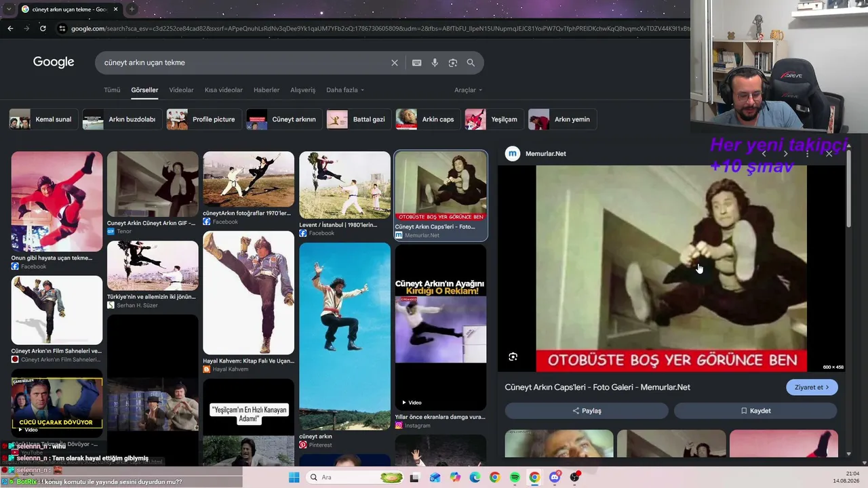Open Spotify from the taskbar

[515, 477]
